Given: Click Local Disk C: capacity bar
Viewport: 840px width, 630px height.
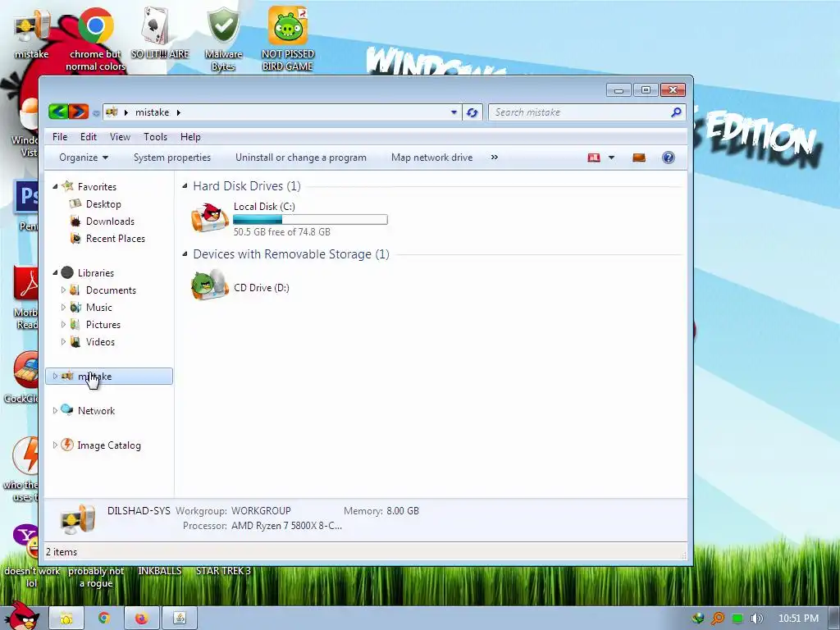Looking at the screenshot, I should tap(310, 219).
